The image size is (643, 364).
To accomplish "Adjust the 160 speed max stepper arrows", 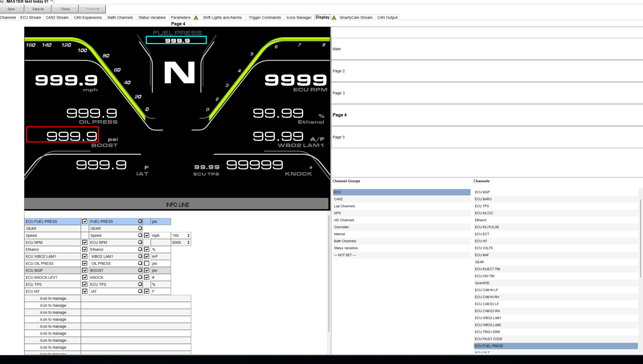I will pos(189,235).
